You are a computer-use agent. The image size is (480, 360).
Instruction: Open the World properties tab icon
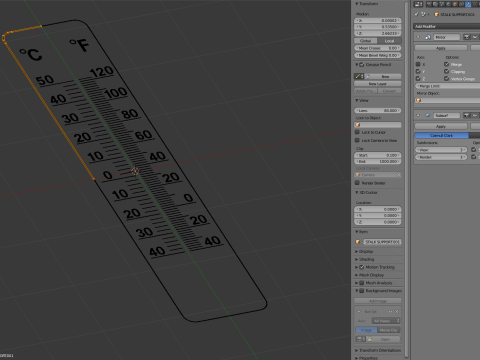point(448,4)
